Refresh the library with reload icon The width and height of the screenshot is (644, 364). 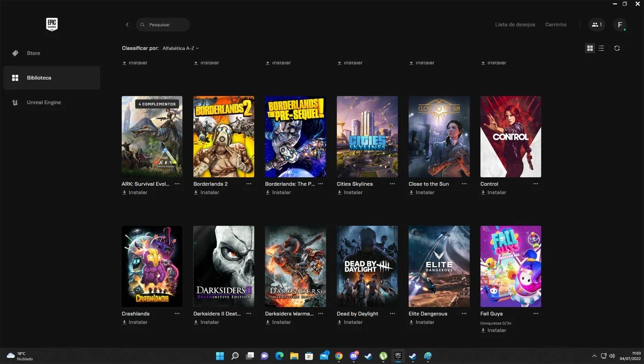[617, 48]
